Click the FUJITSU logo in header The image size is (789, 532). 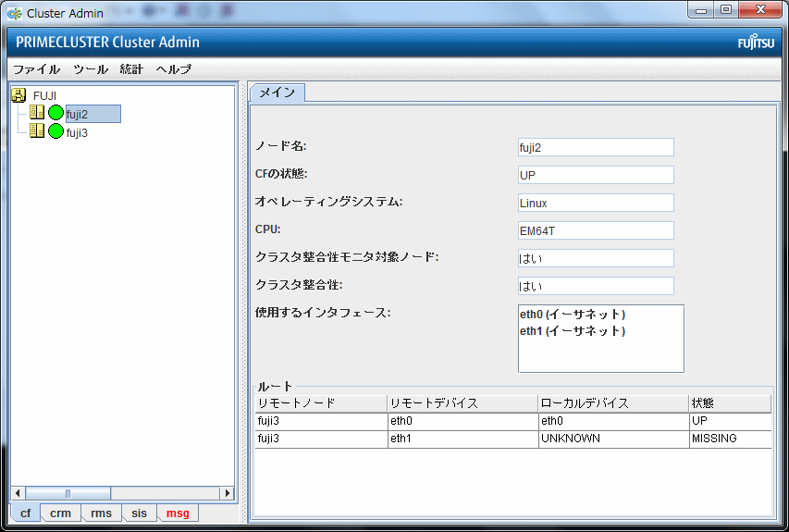tap(756, 43)
